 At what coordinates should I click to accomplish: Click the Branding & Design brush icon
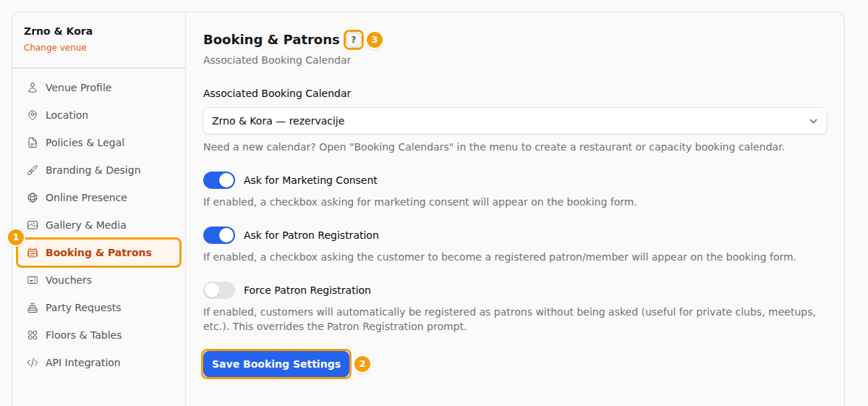[x=33, y=170]
